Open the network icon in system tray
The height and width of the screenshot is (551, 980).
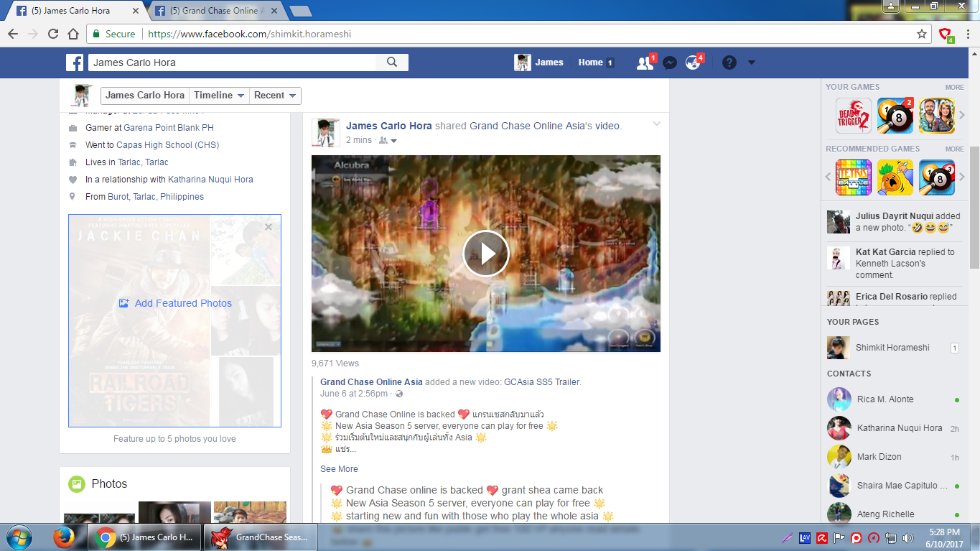(x=890, y=537)
